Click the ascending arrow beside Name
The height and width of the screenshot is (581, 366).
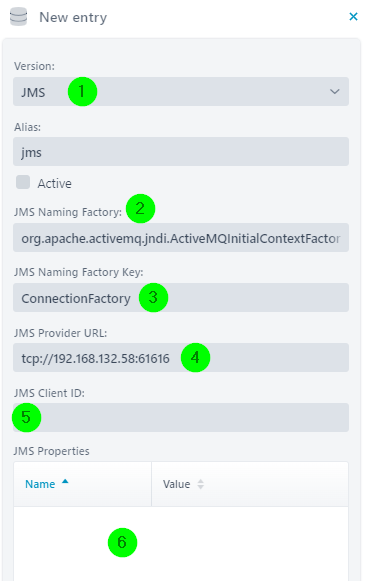(x=65, y=481)
